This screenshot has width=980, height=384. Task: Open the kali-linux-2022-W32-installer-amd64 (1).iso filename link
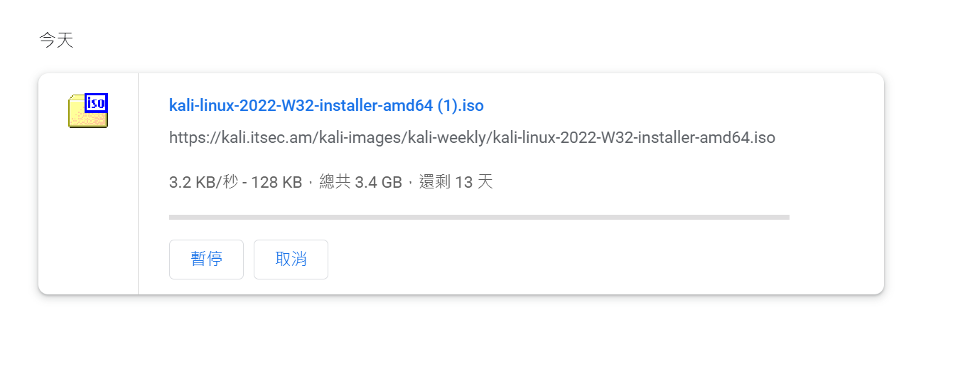pyautogui.click(x=326, y=106)
